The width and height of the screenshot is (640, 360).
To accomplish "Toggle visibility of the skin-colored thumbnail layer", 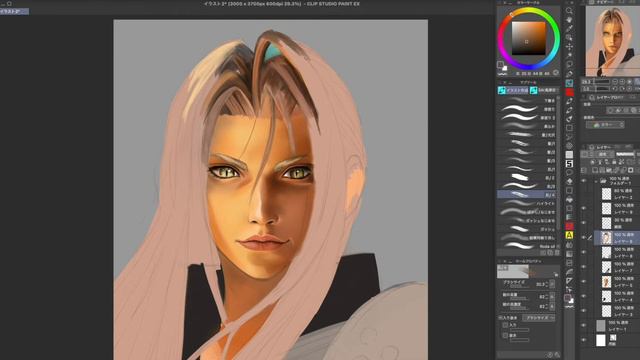I will (x=583, y=282).
